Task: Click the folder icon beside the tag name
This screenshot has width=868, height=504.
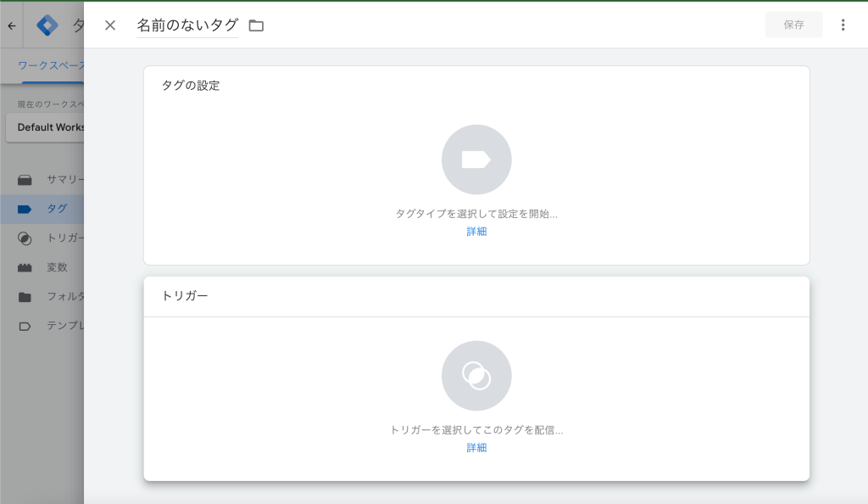Action: coord(256,25)
